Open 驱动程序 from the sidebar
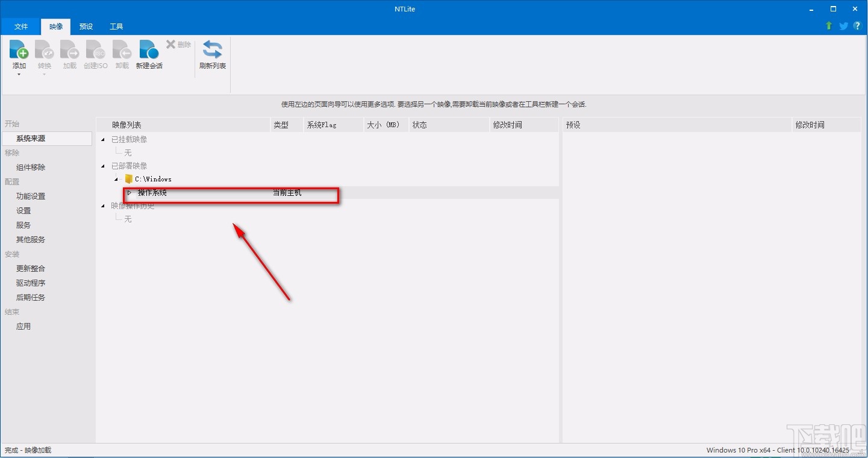 point(30,283)
